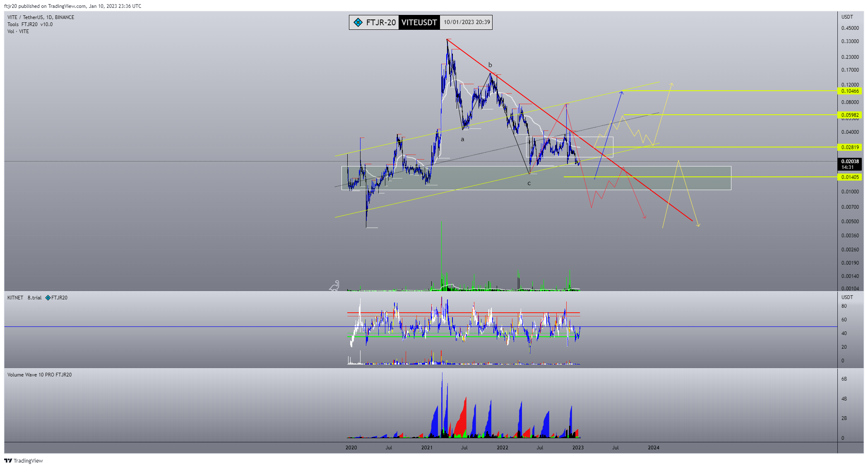
Task: Click the Jul label between 2023 and 2024
Action: tap(616, 448)
